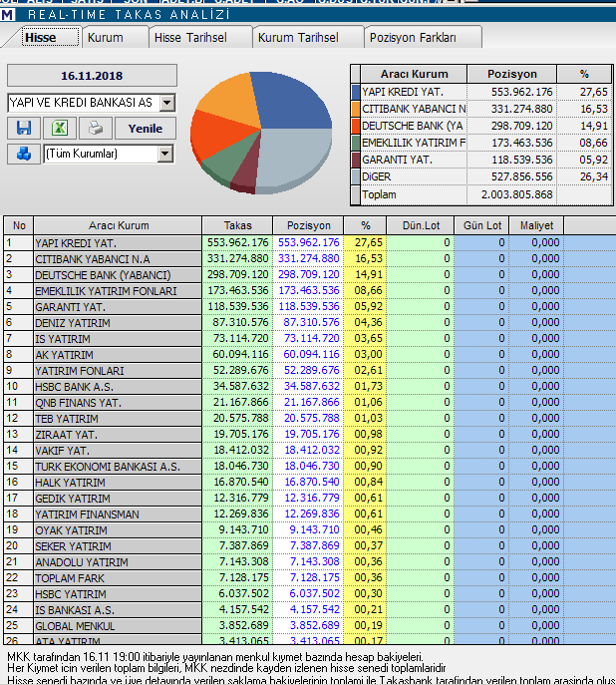This screenshot has width=616, height=685.
Task: Click summary % column header
Action: point(584,74)
